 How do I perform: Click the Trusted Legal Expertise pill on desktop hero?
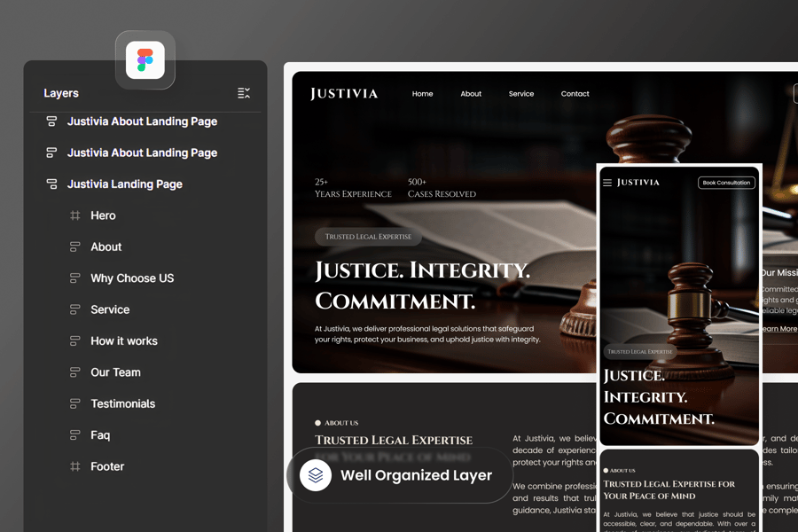pos(368,237)
